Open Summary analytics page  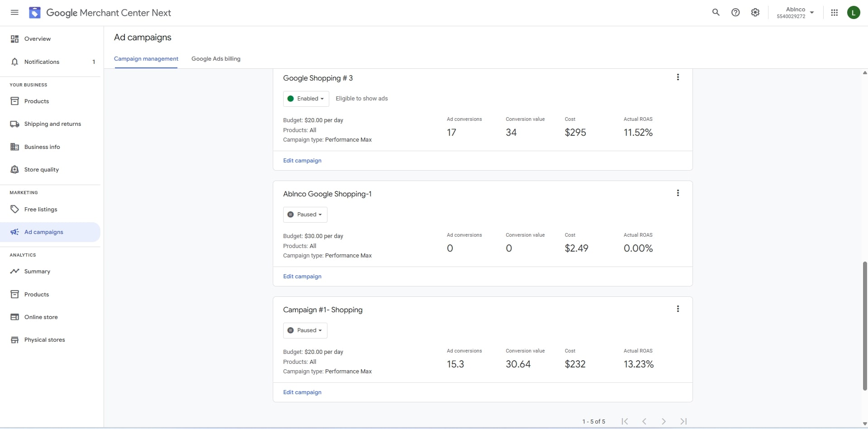coord(50,272)
